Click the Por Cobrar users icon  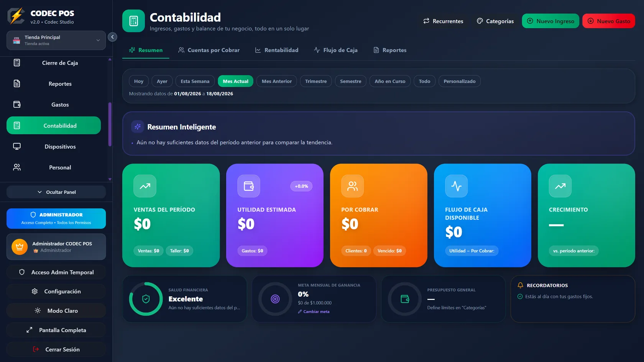[x=353, y=186]
